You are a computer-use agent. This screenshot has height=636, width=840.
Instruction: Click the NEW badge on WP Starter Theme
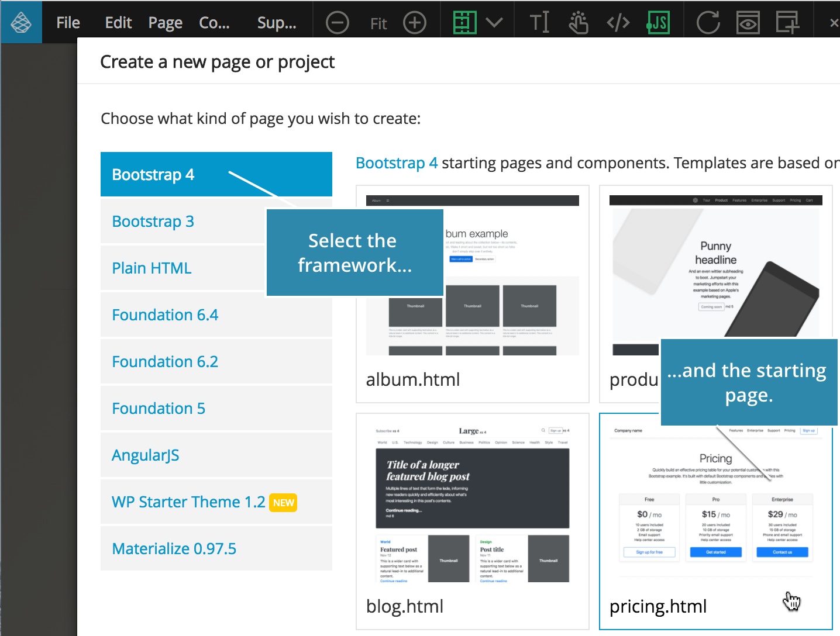pos(283,503)
